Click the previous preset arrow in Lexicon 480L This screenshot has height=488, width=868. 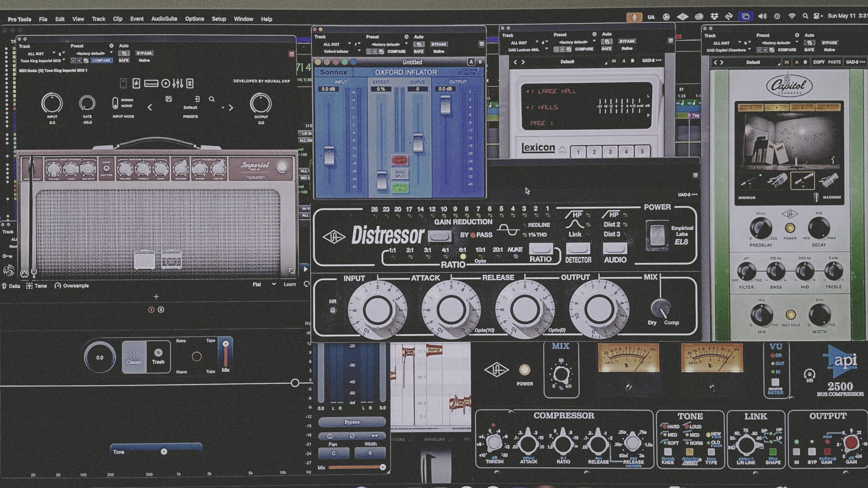515,62
